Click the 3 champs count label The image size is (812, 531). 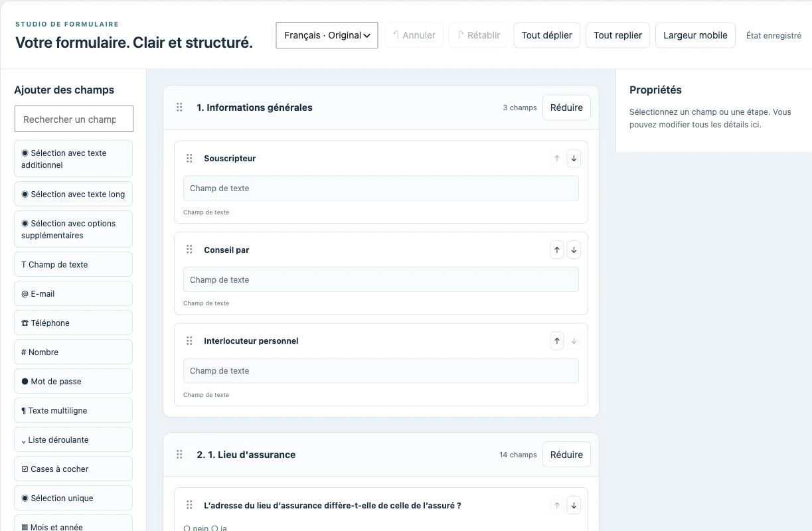coord(520,108)
